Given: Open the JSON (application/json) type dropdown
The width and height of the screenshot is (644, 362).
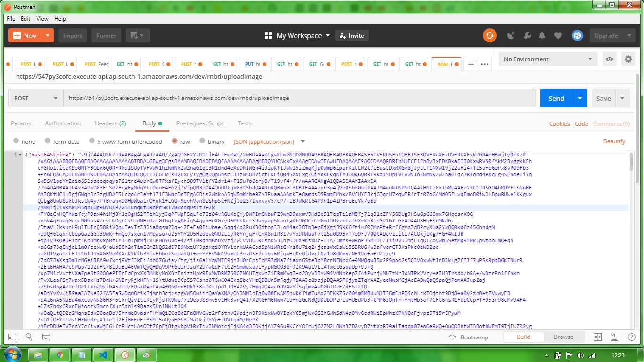Looking at the screenshot, I should tap(270, 141).
